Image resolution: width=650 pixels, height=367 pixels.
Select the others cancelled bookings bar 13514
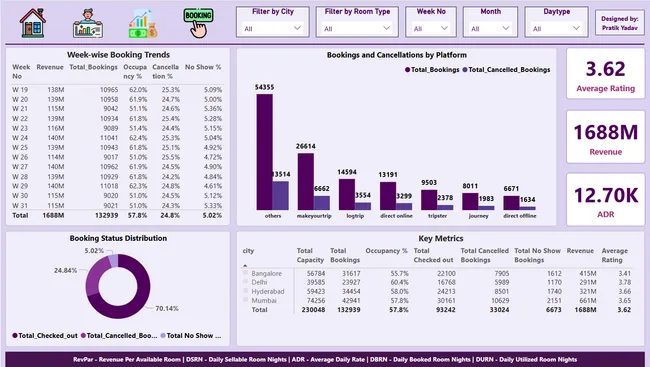pyautogui.click(x=281, y=195)
